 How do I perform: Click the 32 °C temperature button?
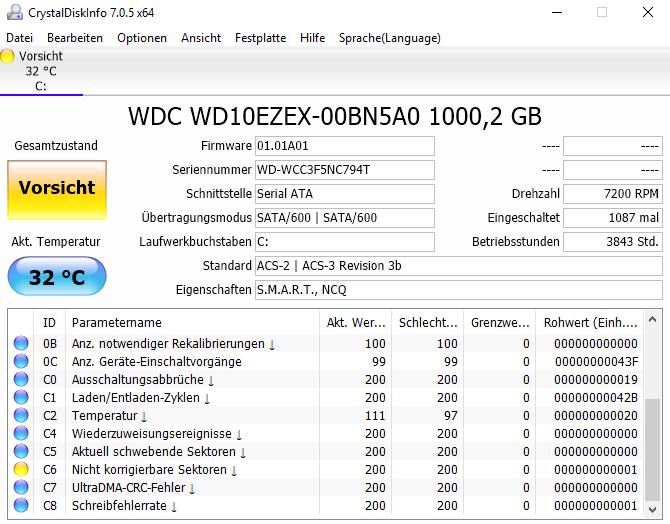click(x=57, y=276)
